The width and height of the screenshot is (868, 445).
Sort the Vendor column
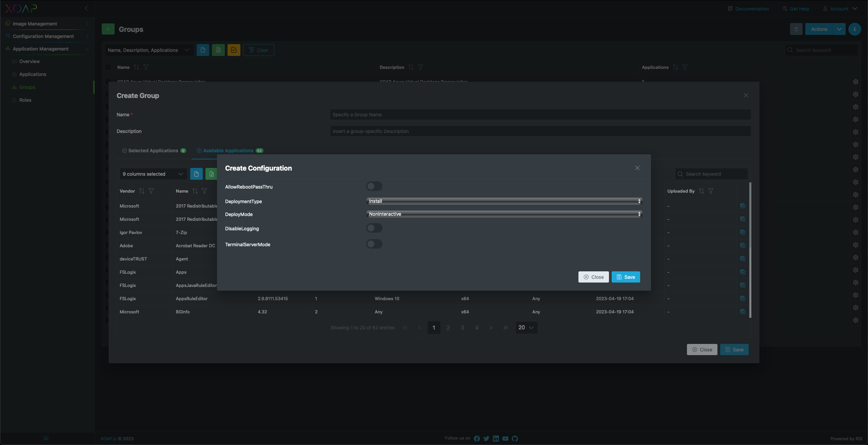pyautogui.click(x=142, y=191)
